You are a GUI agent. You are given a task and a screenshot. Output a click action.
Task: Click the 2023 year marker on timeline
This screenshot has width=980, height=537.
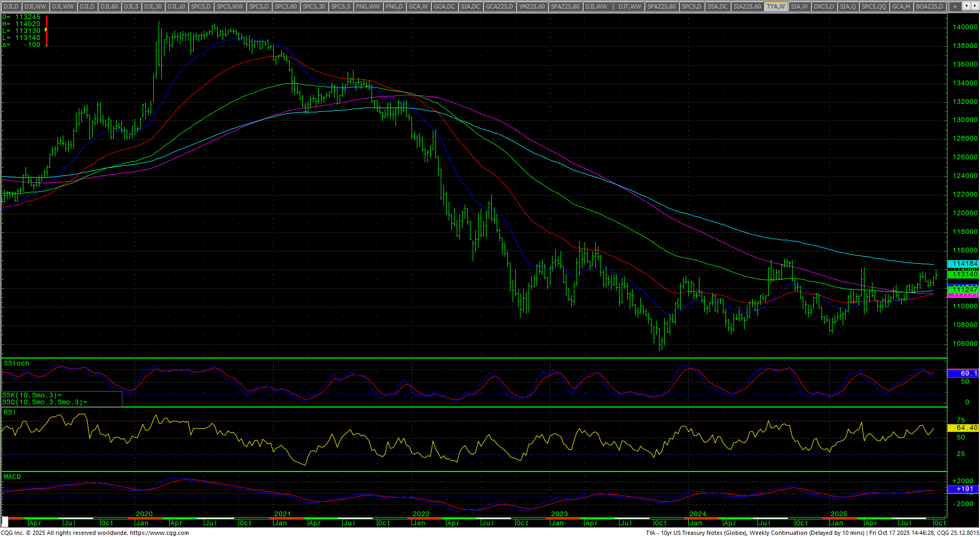[x=559, y=514]
